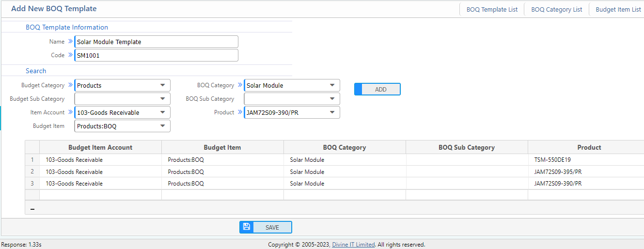Focus the Code input field
The image size is (644, 249).
[x=156, y=55]
